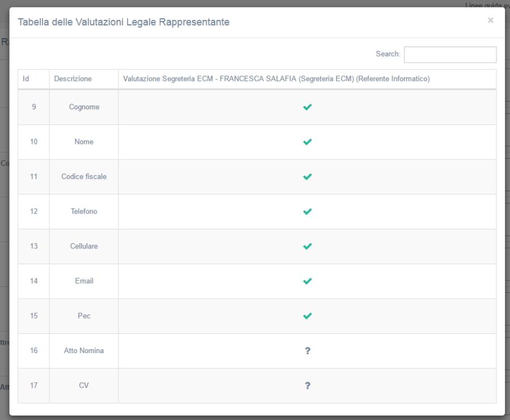Click the checkmark for Codice fiscale

coord(307,177)
